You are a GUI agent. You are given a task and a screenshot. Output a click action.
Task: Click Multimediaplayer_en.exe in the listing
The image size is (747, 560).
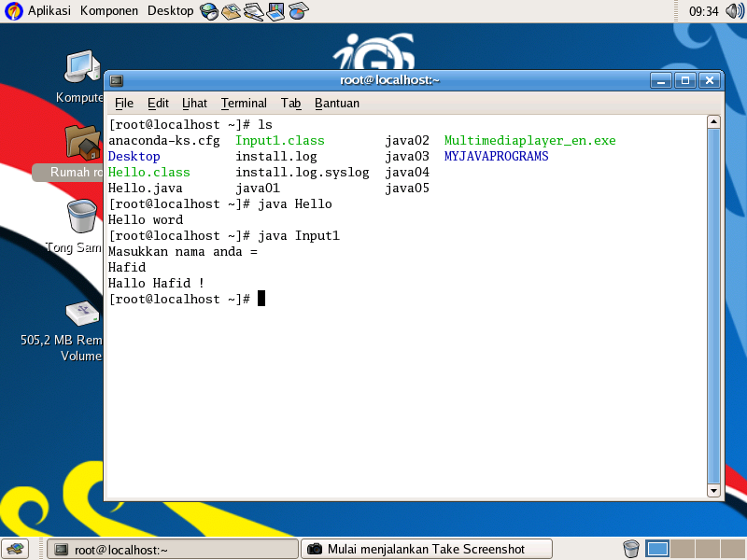point(529,141)
